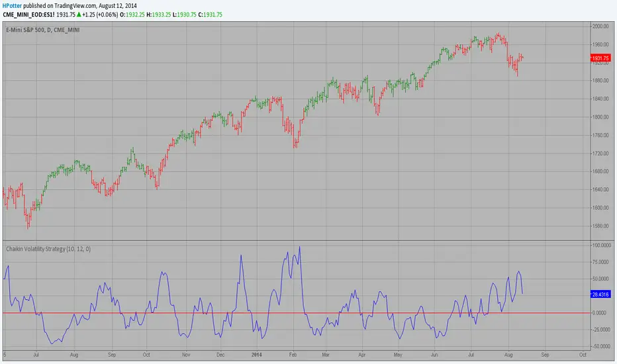Screen dimensions: 617x364
Task: Click the 50.0000 indicator axis label
Action: (x=602, y=279)
